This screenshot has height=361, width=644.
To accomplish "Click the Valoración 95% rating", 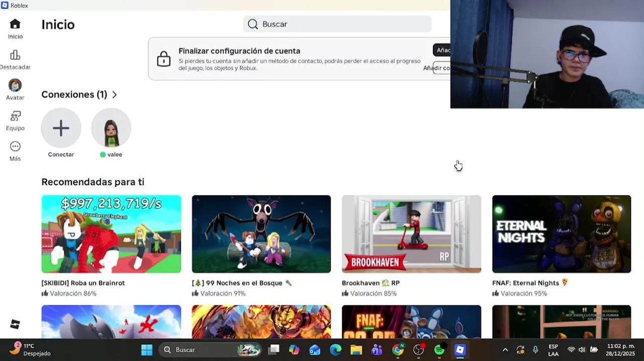I will point(520,293).
